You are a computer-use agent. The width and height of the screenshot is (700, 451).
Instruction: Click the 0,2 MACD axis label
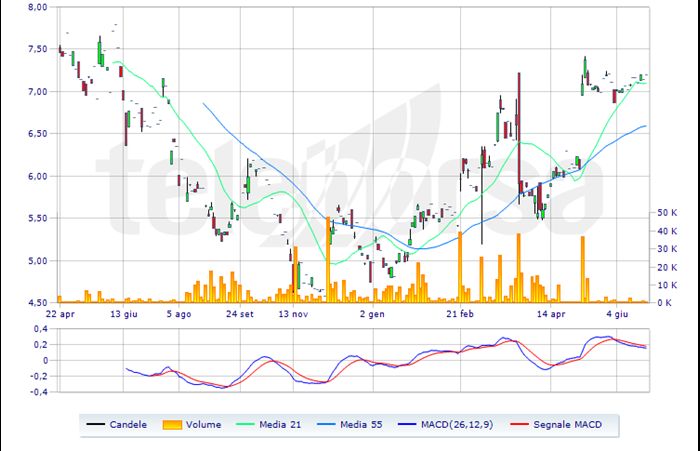coord(41,345)
